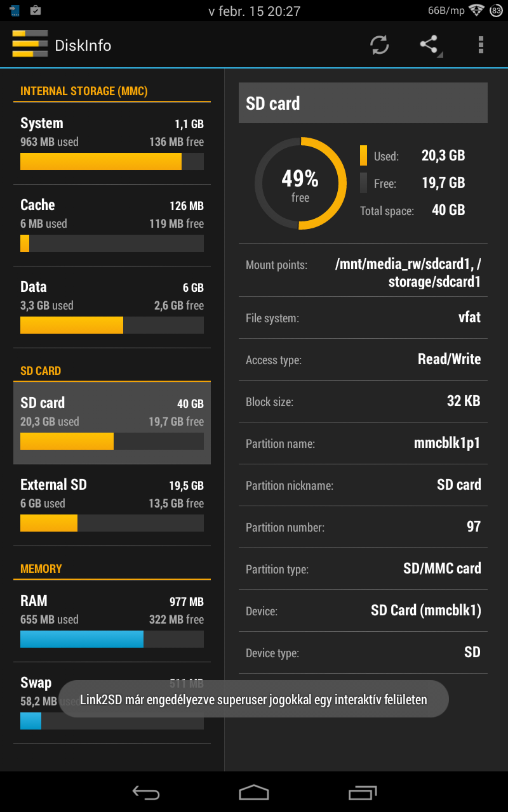Screen dimensions: 508x812
Task: Open the share icon in the toolbar
Action: click(x=430, y=45)
